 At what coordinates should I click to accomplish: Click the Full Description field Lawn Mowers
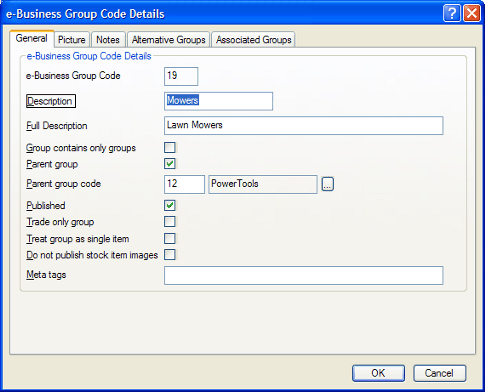click(304, 126)
